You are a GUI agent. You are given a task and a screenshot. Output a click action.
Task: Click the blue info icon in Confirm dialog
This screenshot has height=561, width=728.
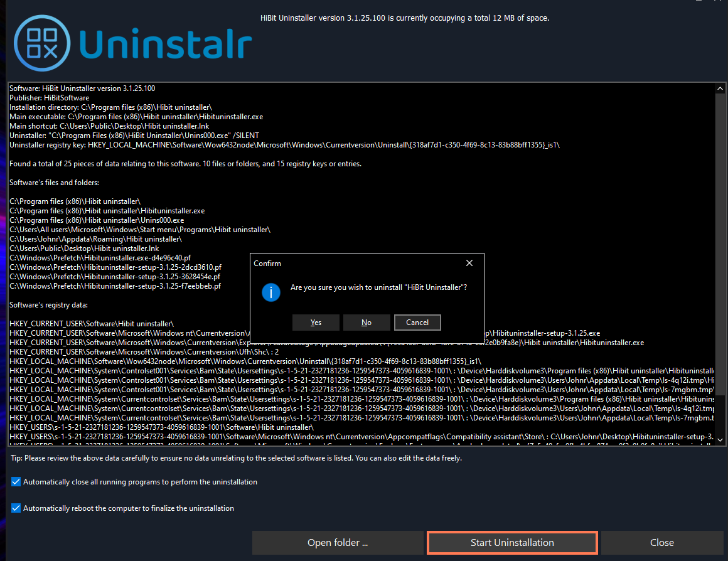click(271, 292)
